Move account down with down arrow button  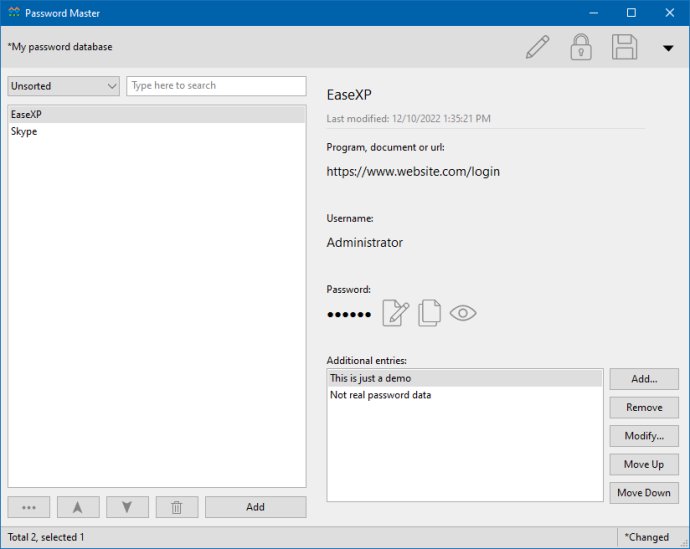point(127,507)
